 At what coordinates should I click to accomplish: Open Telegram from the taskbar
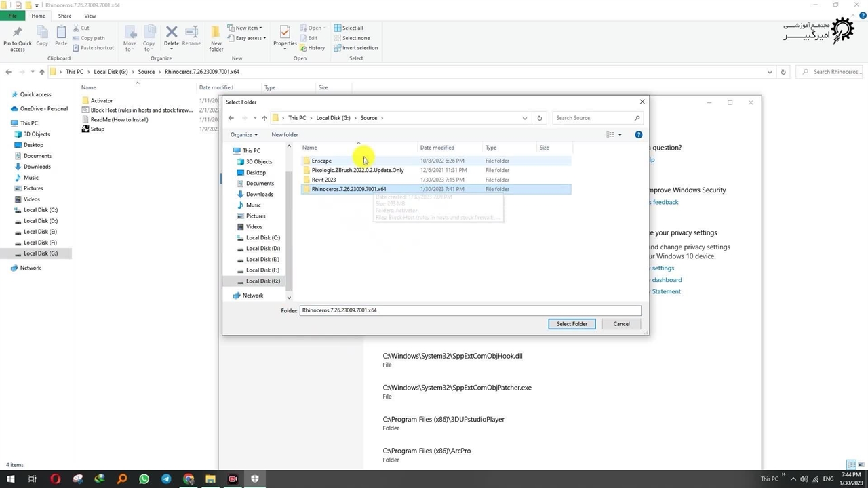(x=166, y=479)
